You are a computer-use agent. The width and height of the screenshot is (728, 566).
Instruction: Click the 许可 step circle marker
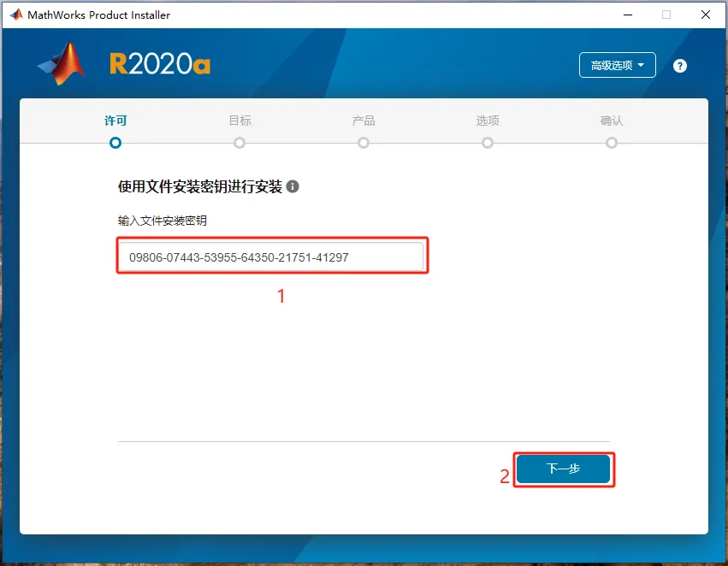[x=115, y=143]
